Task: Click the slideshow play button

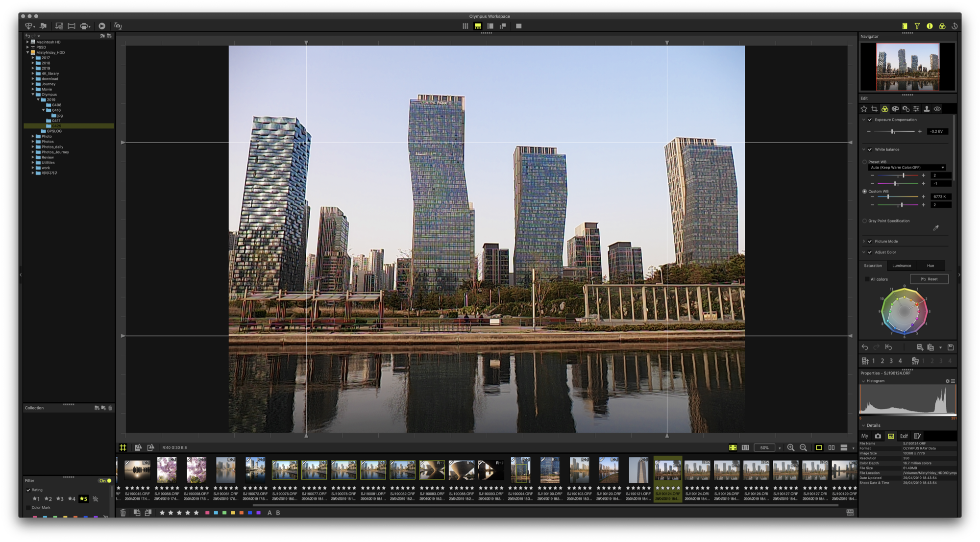Action: (x=102, y=26)
